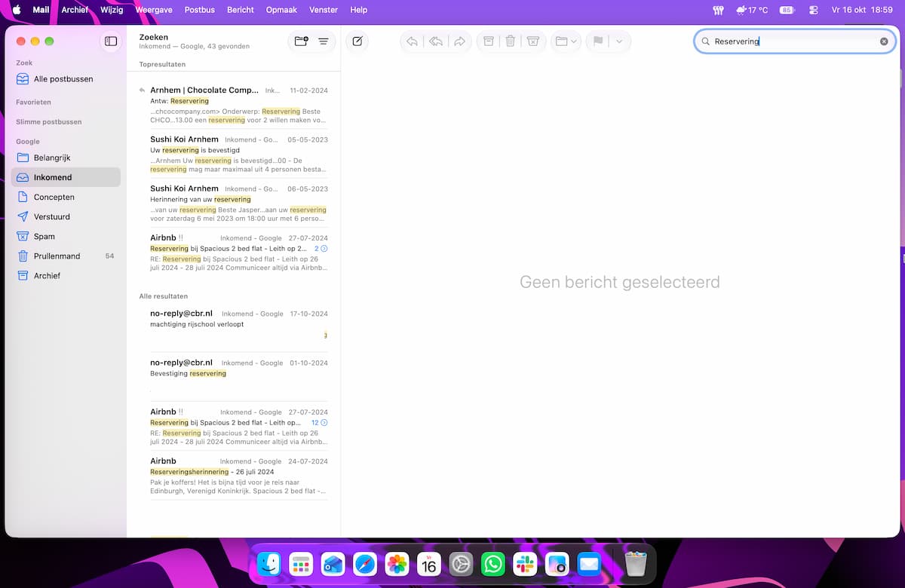Open the Postbus menu

[199, 10]
